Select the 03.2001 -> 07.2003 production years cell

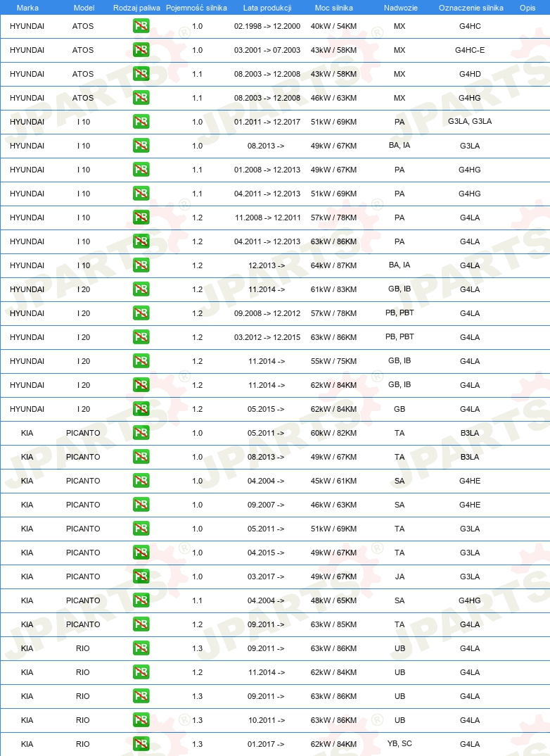[x=267, y=50]
